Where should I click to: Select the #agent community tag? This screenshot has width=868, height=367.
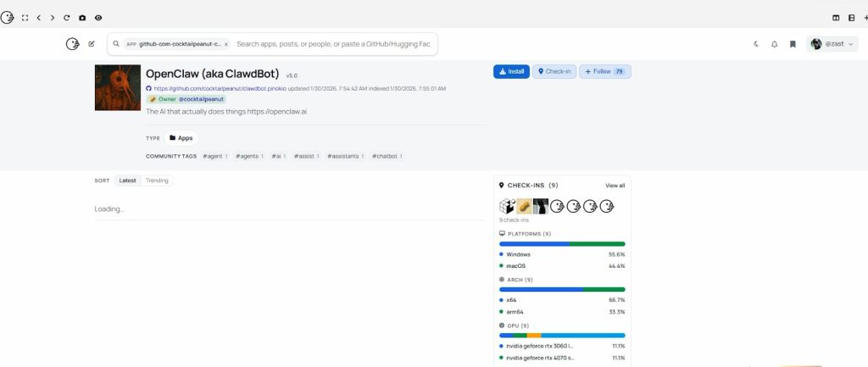214,156
